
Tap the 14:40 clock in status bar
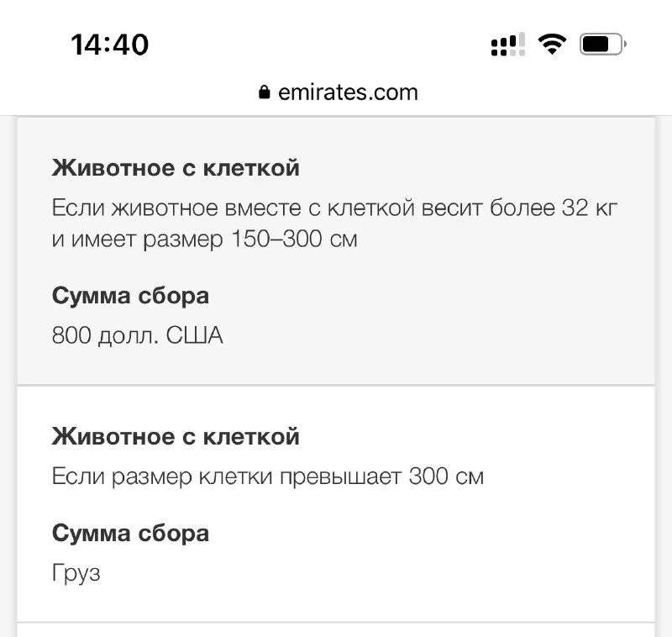click(110, 45)
